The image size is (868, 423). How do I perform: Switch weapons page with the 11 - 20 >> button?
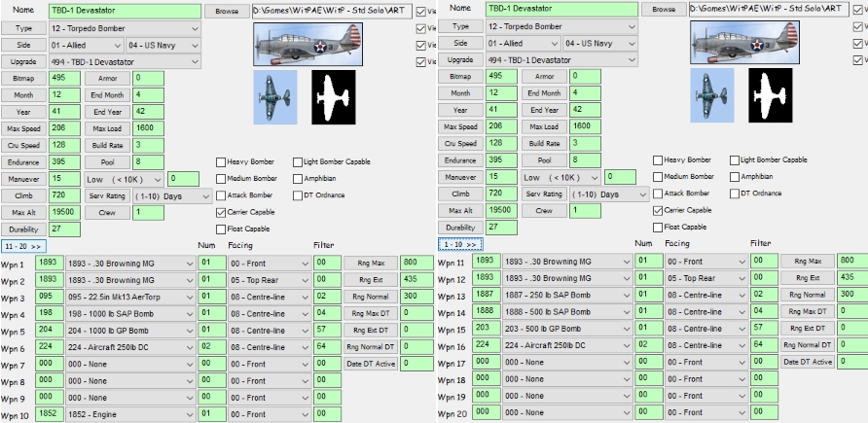coord(23,246)
